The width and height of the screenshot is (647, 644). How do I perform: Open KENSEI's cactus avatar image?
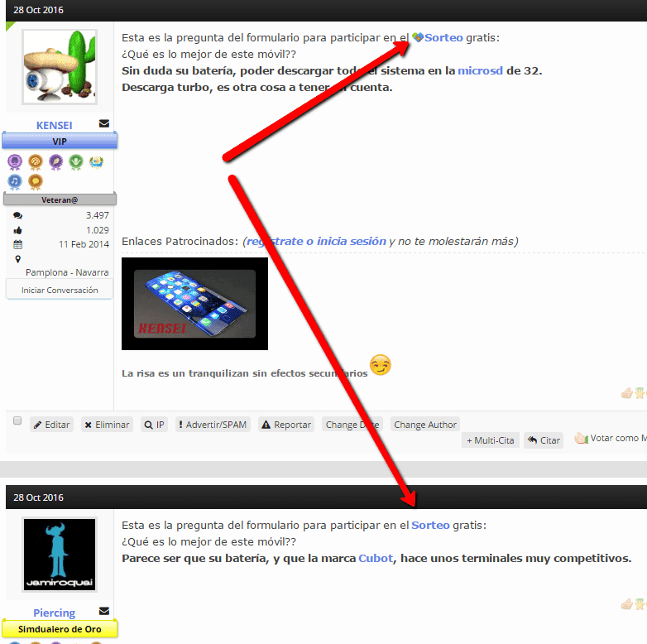tap(60, 67)
